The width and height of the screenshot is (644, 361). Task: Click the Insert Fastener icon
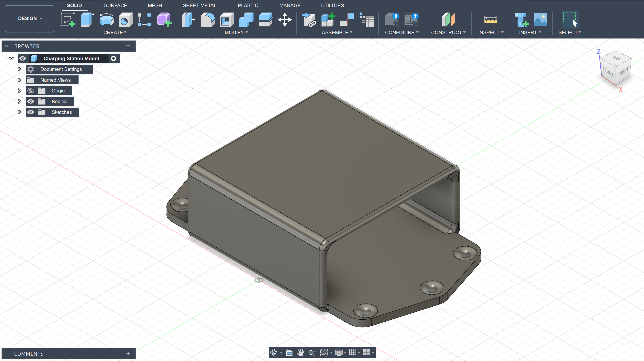[522, 19]
